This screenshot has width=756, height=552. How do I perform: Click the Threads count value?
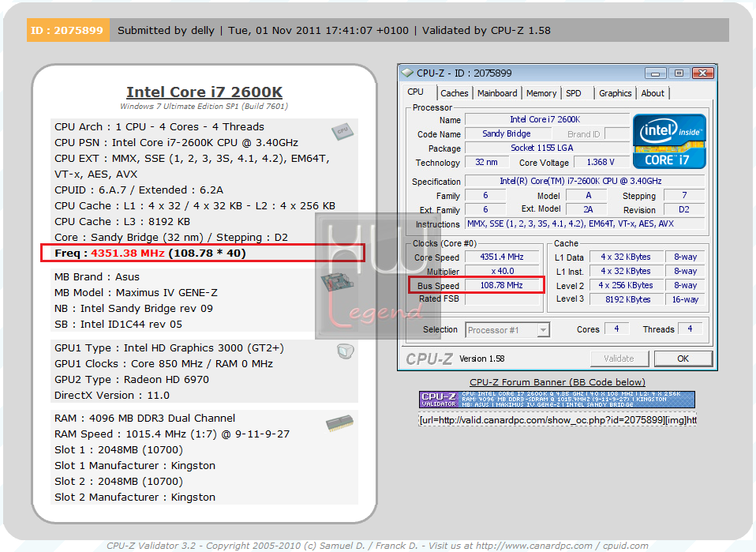tap(690, 329)
